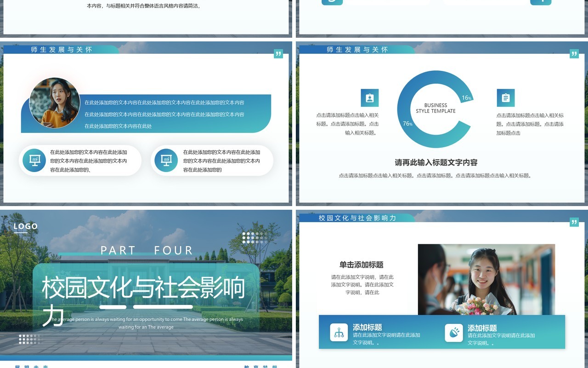Viewport: 588px width, 368px height.
Task: Click the 师生发展与关怀 header on the portrait slide
Action: pos(62,50)
